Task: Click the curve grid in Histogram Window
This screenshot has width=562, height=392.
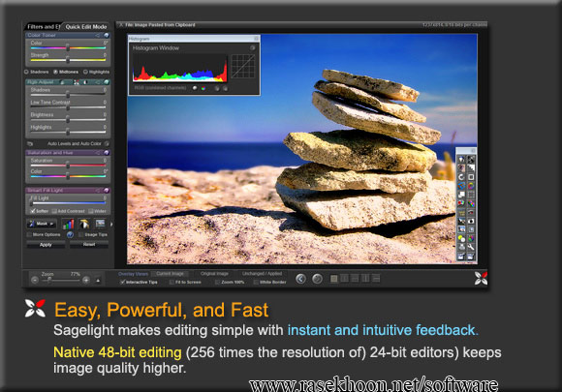Action: (243, 66)
